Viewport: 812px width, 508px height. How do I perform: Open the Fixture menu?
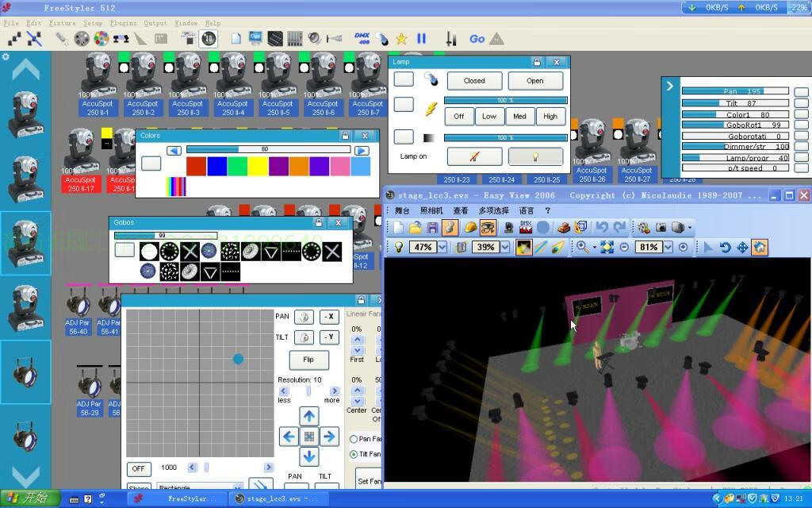63,23
